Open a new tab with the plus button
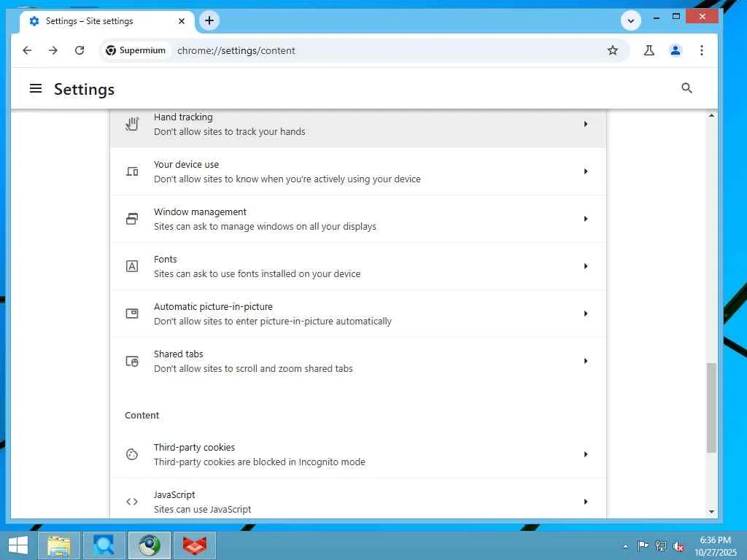Image resolution: width=747 pixels, height=560 pixels. 209,20
